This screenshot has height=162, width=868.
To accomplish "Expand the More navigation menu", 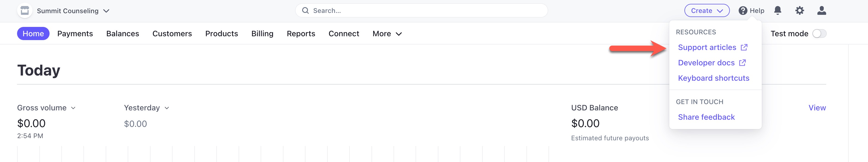I will point(387,33).
